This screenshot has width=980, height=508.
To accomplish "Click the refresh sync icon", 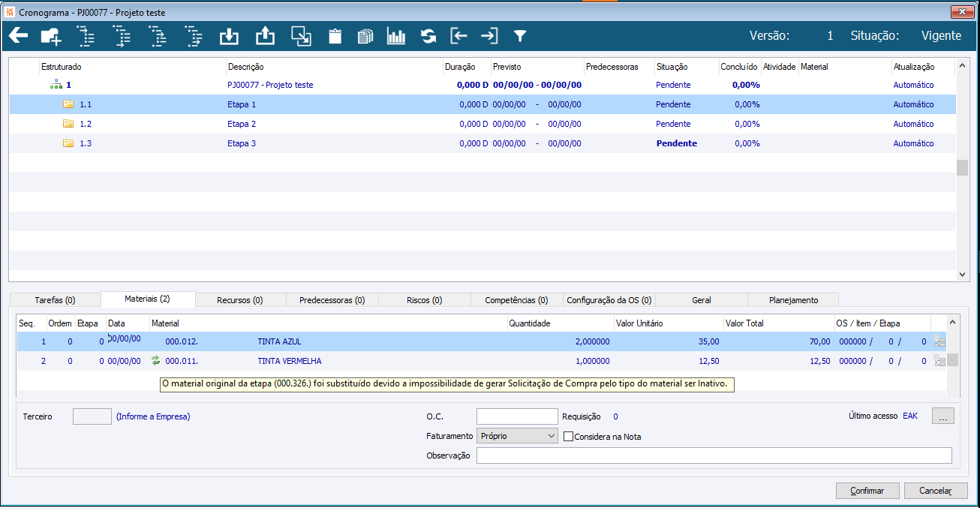I will 428,36.
